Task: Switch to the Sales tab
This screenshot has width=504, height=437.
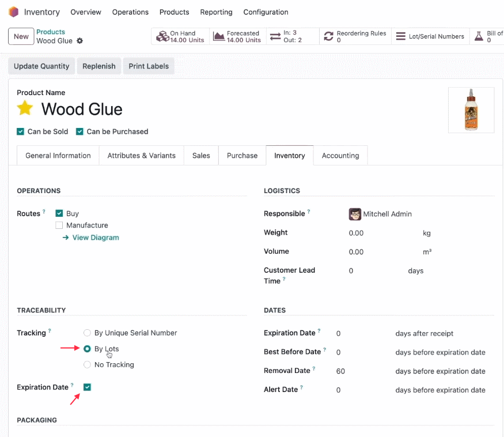Action: coord(201,156)
